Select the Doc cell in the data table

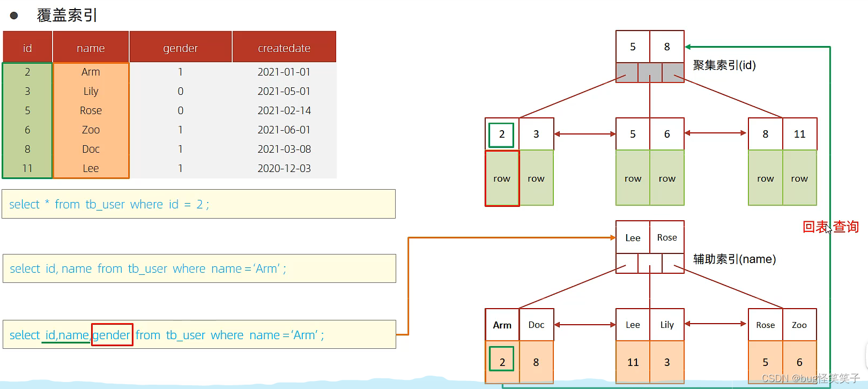[91, 149]
